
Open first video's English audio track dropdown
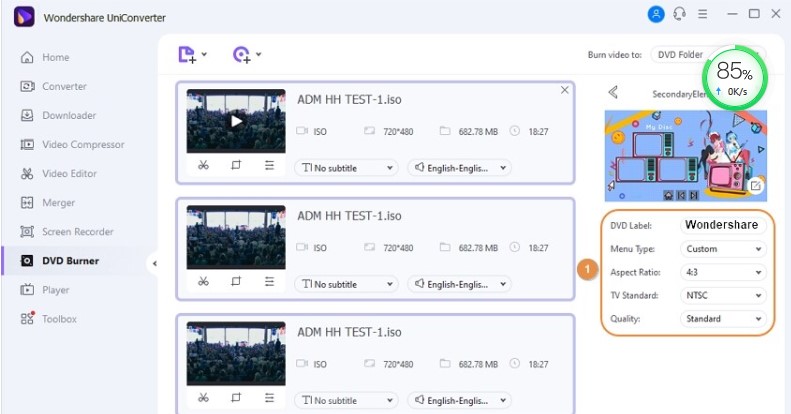pos(460,168)
